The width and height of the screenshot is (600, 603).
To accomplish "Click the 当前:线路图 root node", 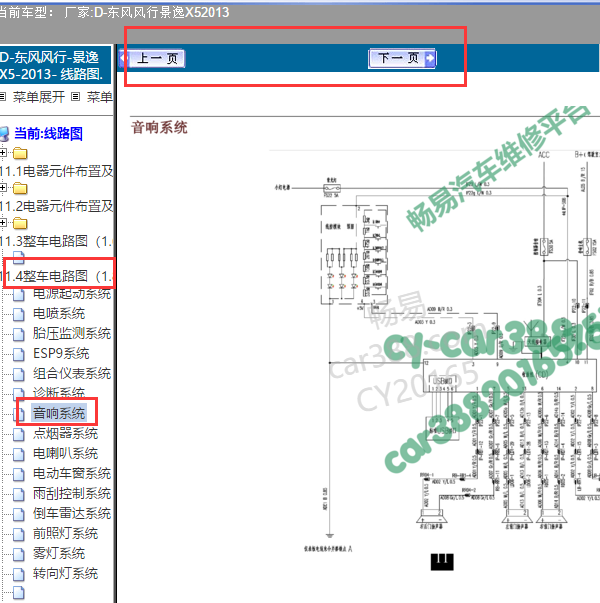I will click(48, 134).
